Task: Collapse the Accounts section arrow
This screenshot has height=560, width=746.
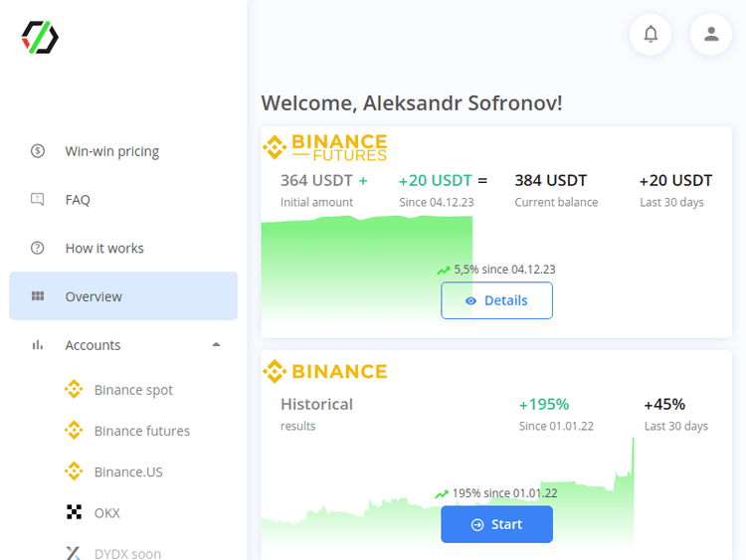Action: pyautogui.click(x=216, y=345)
